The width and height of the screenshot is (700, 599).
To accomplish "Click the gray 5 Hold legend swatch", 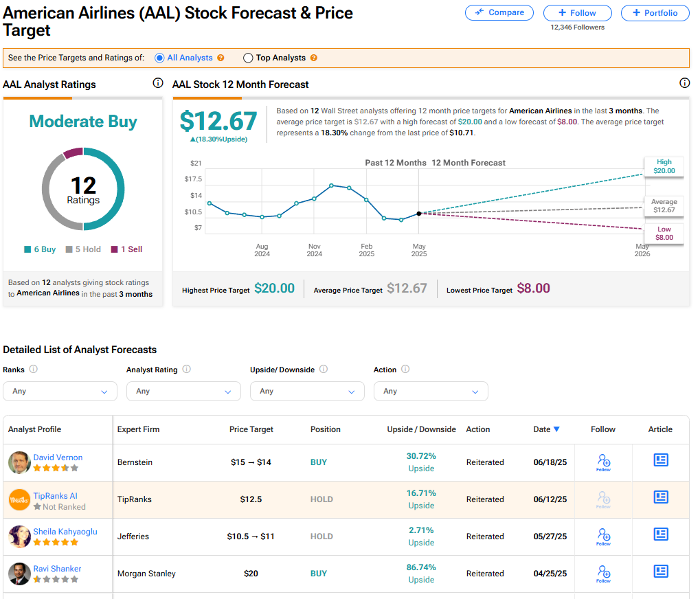I will [69, 249].
